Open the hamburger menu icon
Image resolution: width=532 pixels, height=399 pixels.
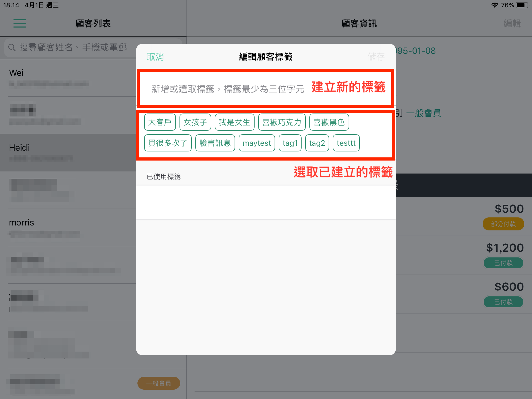click(x=20, y=23)
